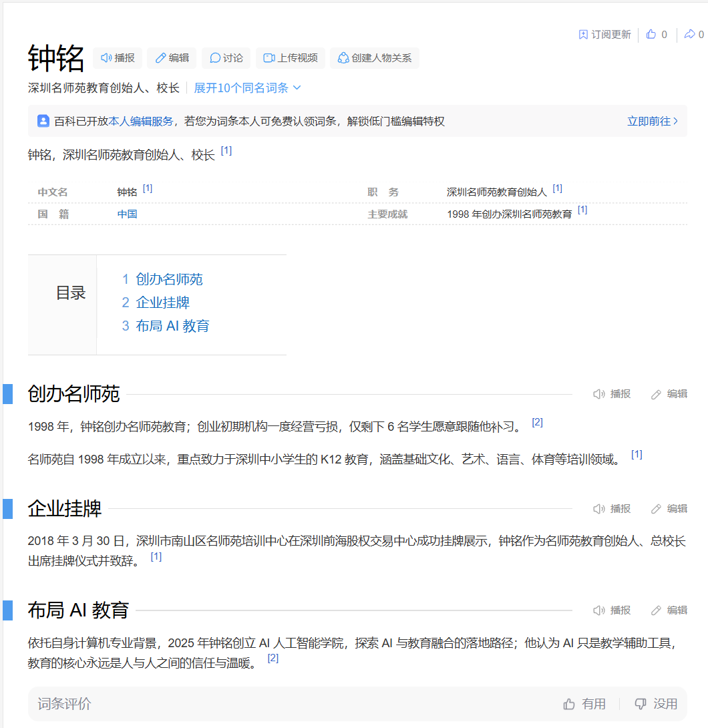Viewport: 708px width, 728px height.
Task: Click the 国籍 field label
Action: coord(53,214)
